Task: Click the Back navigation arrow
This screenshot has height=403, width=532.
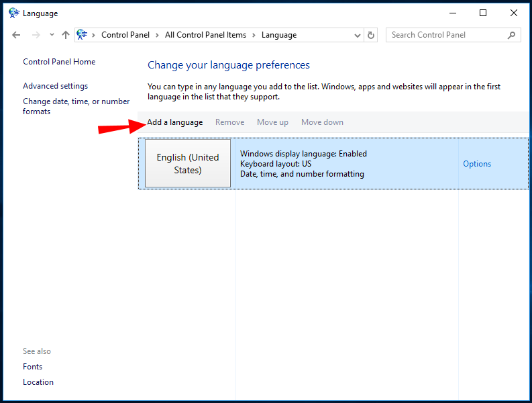Action: pos(16,35)
